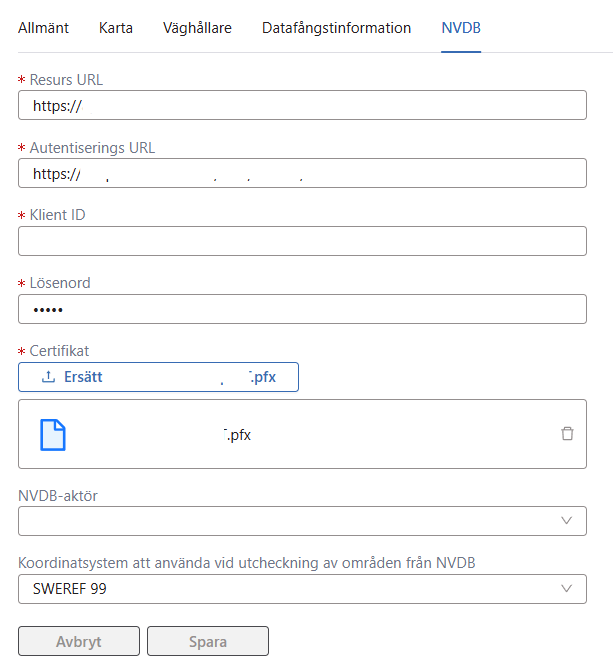
Task: Click into the Autentiserings URL field
Action: (302, 173)
